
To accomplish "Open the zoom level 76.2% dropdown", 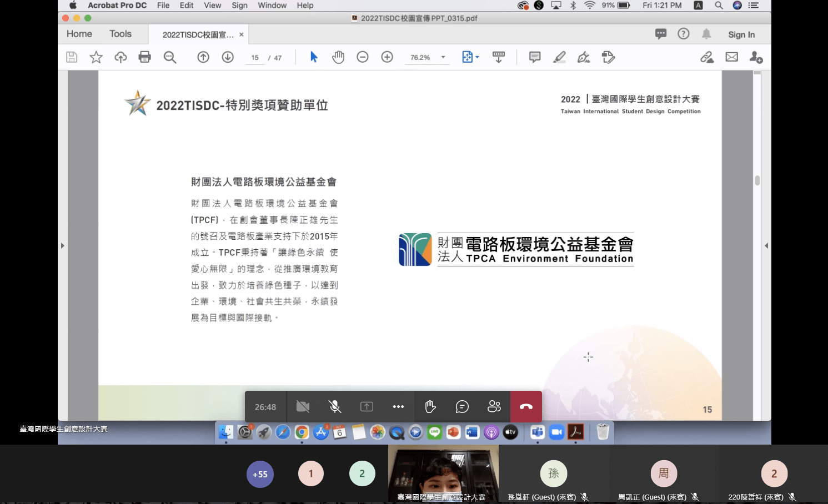I will (x=443, y=57).
